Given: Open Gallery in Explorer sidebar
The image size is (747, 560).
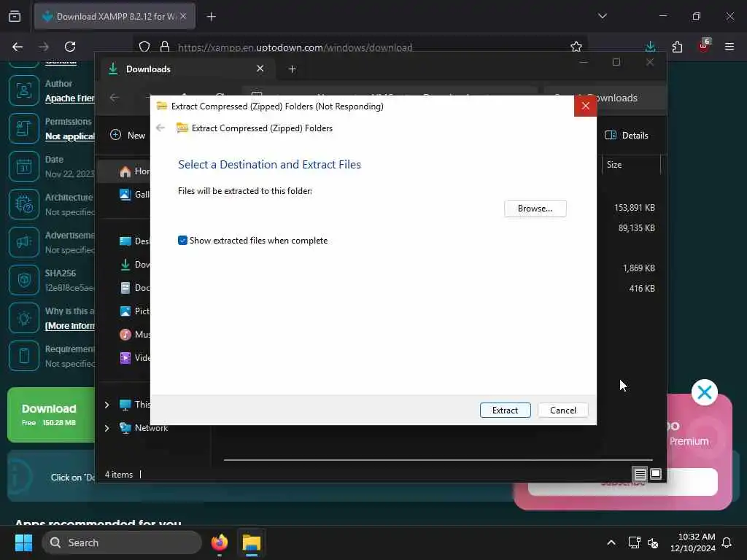Looking at the screenshot, I should tap(134, 194).
